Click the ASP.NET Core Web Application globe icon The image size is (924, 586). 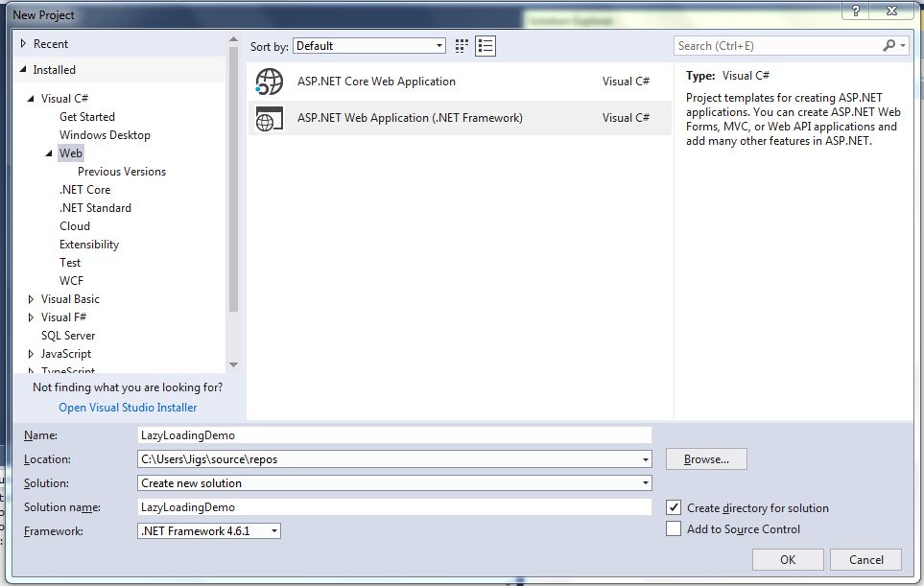[270, 82]
